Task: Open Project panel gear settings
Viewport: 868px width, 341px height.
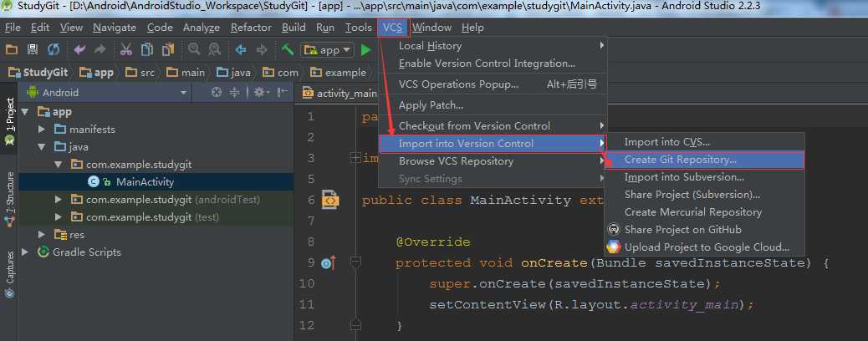Action: [260, 93]
